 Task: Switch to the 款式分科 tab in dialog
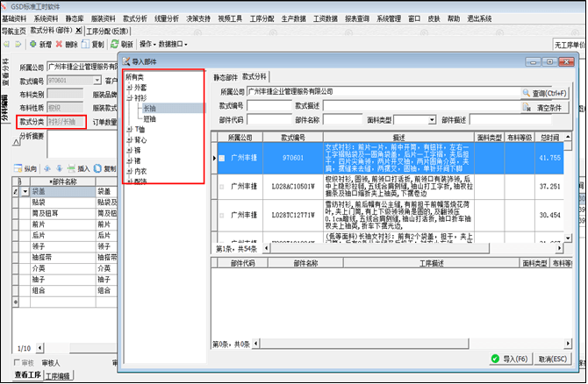255,77
